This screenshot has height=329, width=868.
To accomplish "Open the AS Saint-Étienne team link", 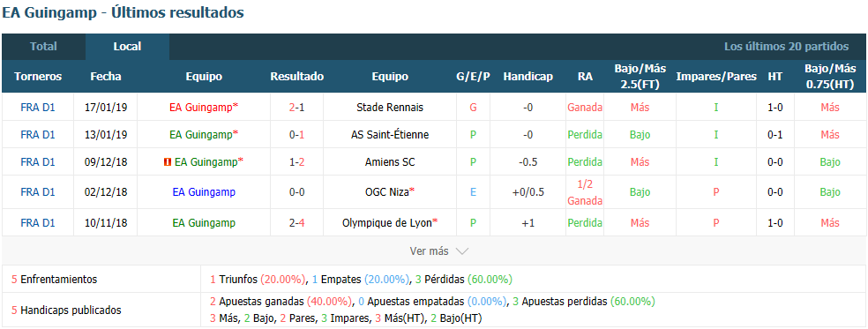I will tap(390, 134).
